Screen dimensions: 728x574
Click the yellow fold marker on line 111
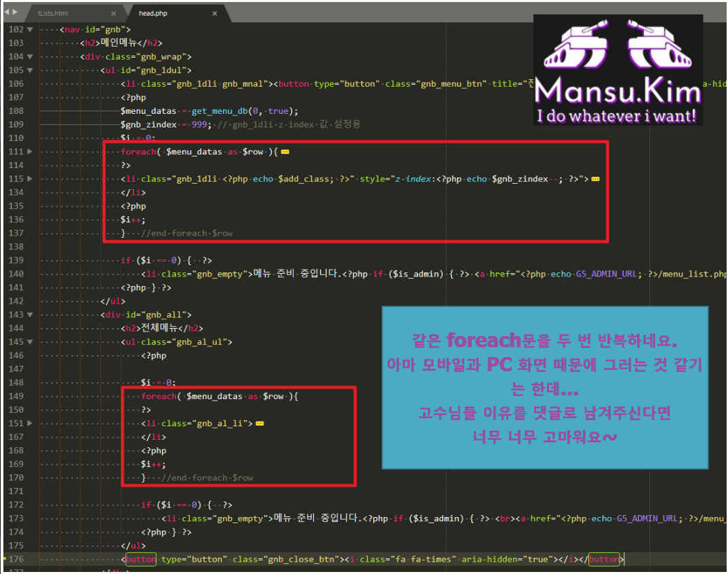click(285, 152)
